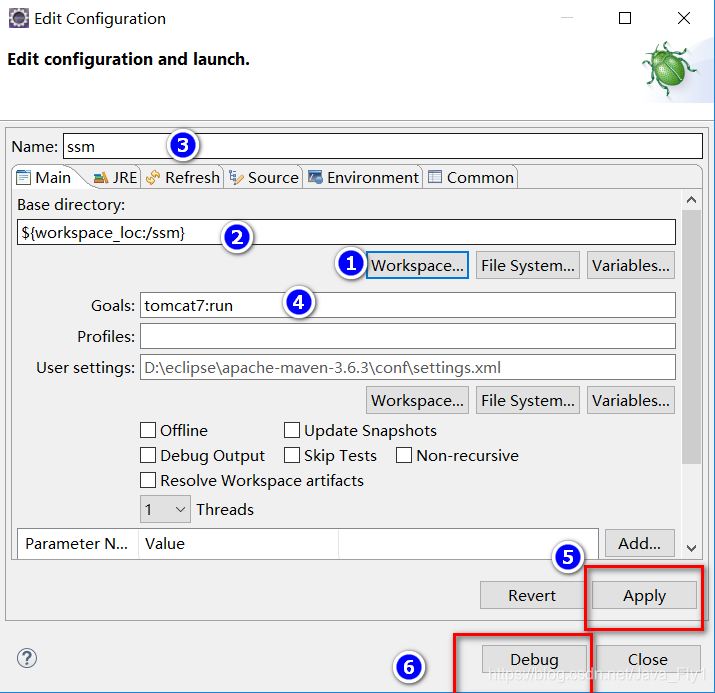Click the vertical scrollbar thumb
Viewport: 715px width, 693px height.
point(691,337)
